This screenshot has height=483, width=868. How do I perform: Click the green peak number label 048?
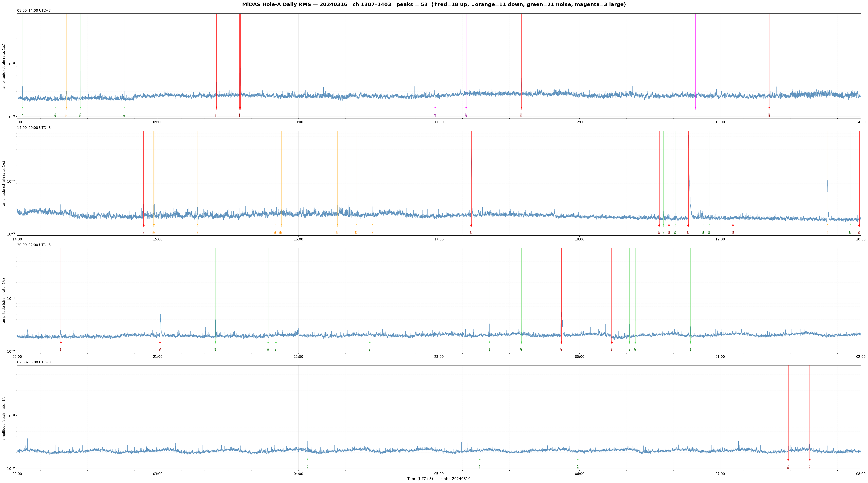[308, 467]
